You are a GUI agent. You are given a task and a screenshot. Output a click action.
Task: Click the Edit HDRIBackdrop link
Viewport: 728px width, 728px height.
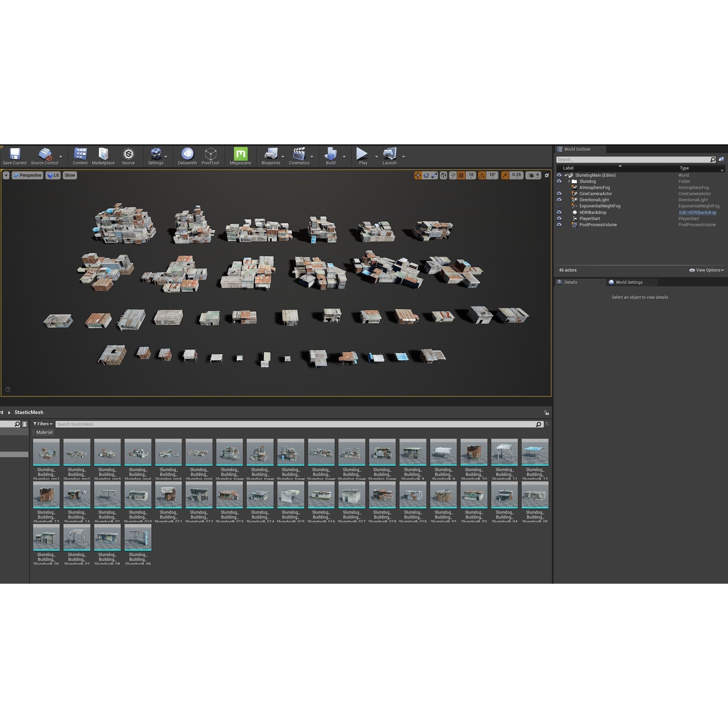[698, 212]
